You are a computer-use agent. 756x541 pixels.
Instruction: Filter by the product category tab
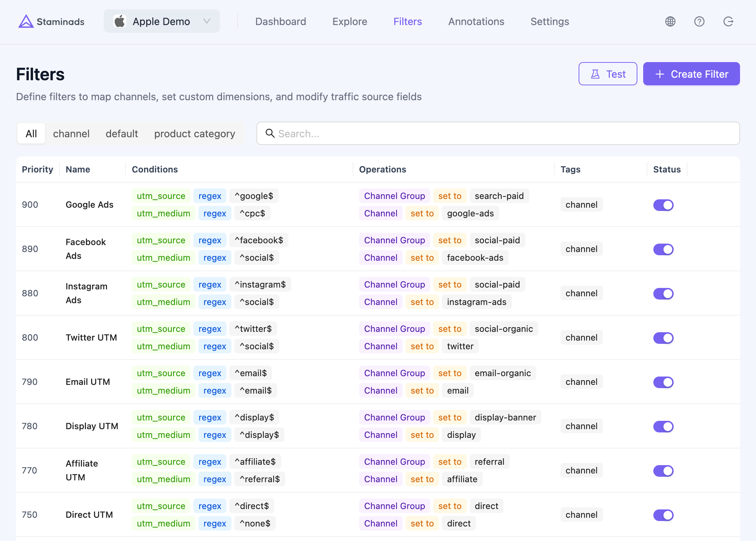tap(195, 134)
